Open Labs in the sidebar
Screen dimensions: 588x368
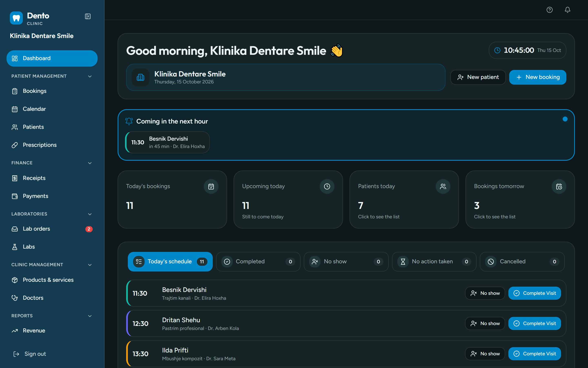(52, 247)
